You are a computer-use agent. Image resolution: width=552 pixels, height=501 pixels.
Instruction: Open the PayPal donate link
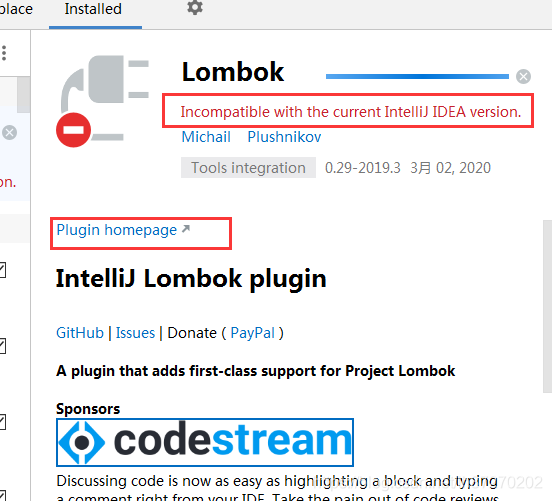click(x=252, y=333)
